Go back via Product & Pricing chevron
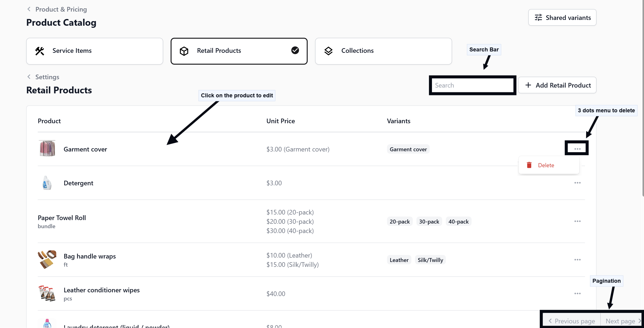The width and height of the screenshot is (644, 328). click(29, 9)
